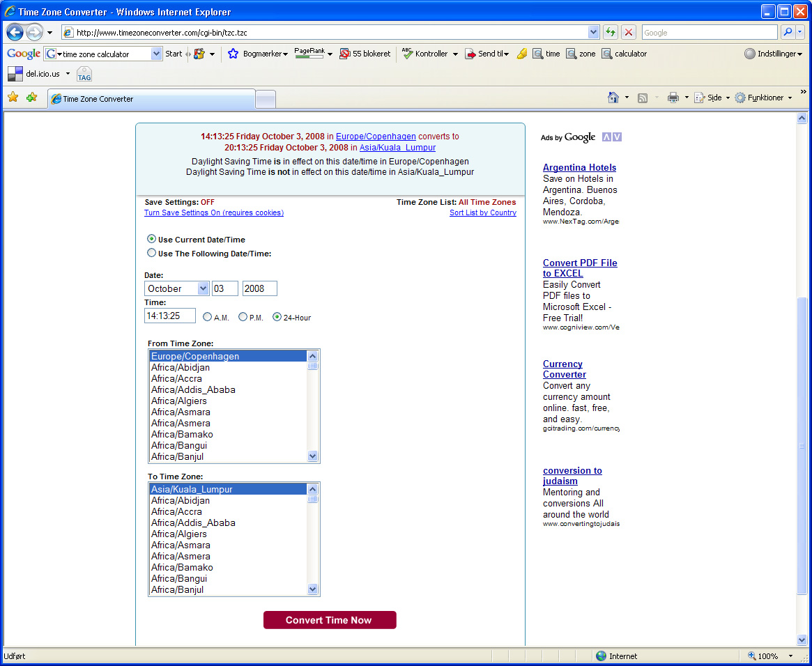Image resolution: width=812 pixels, height=666 pixels.
Task: Expand the Home button dropdown arrow
Action: point(627,98)
